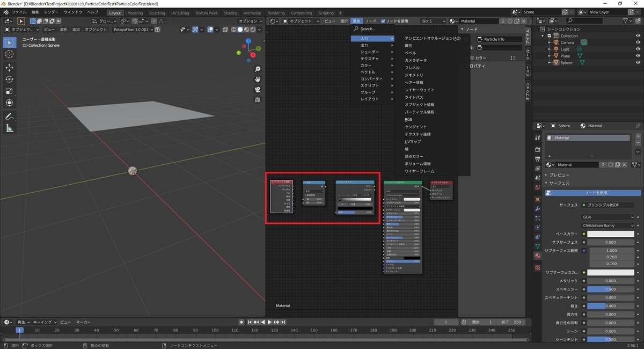Screen dimensions: 644x349
Task: Hide the Plane in outliner
Action: [x=638, y=56]
